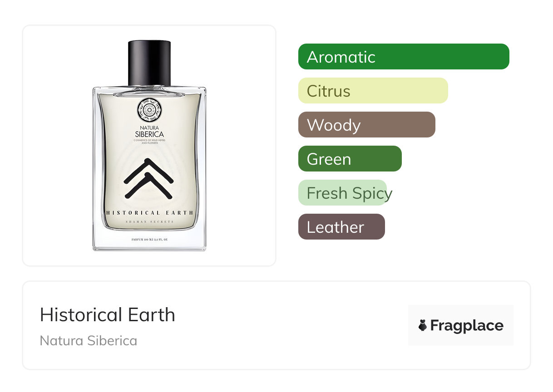553x392 pixels.
Task: Click the Parfum 100 ml label on bottle
Action: click(x=149, y=239)
